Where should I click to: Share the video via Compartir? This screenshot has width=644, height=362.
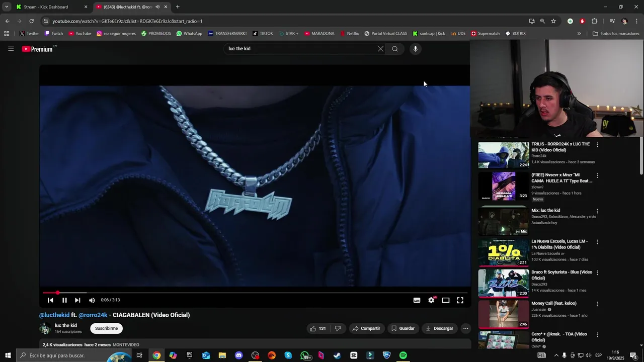366,328
